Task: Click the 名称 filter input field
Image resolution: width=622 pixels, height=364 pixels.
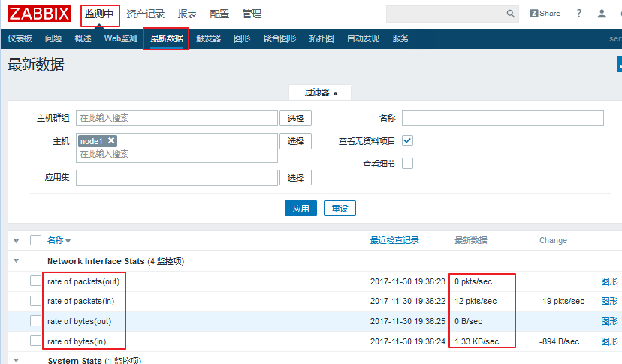Action: [503, 118]
